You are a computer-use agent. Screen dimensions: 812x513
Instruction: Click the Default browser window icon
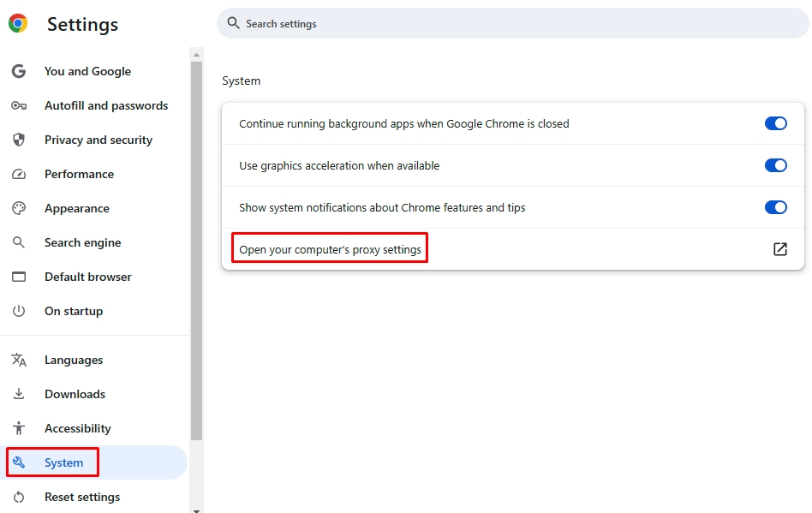19,277
